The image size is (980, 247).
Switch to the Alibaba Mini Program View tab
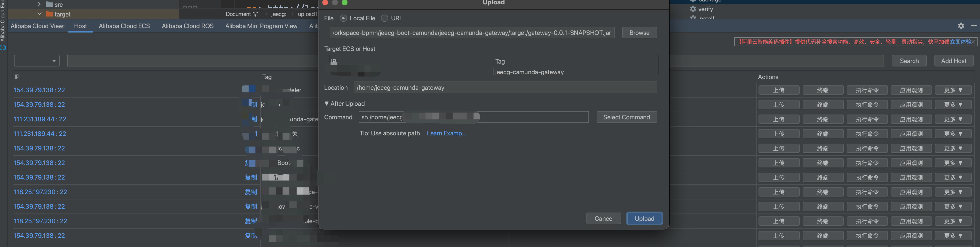pos(261,26)
